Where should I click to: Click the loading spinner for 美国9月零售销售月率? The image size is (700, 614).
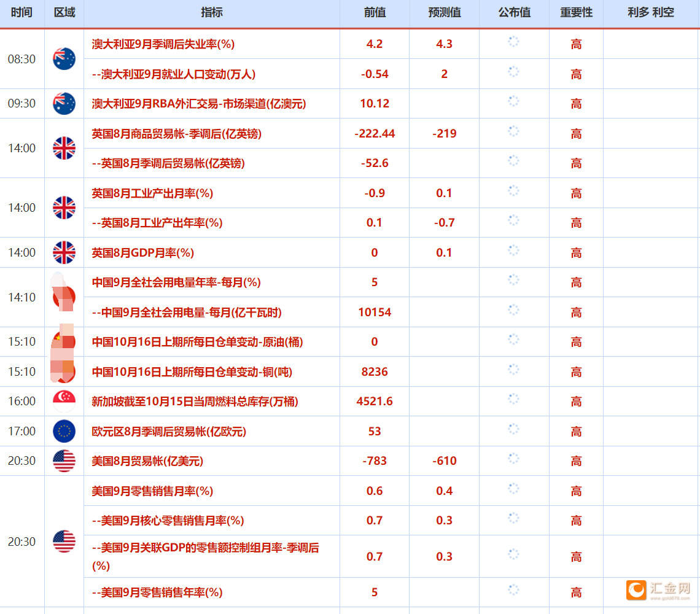point(514,491)
